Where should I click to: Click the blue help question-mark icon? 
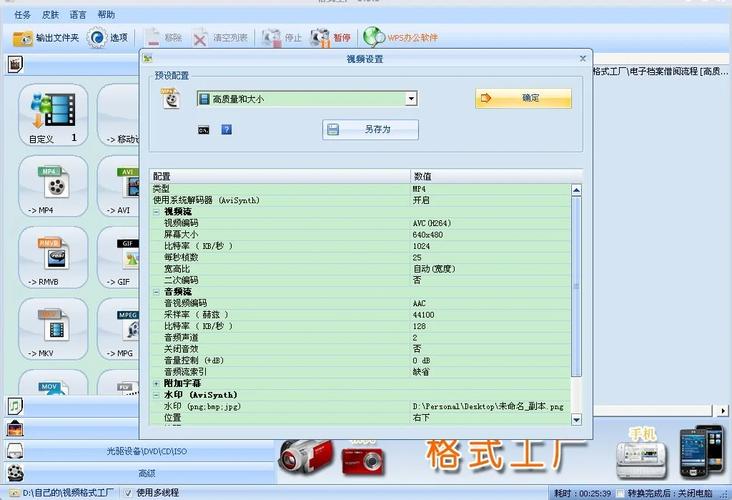[226, 129]
